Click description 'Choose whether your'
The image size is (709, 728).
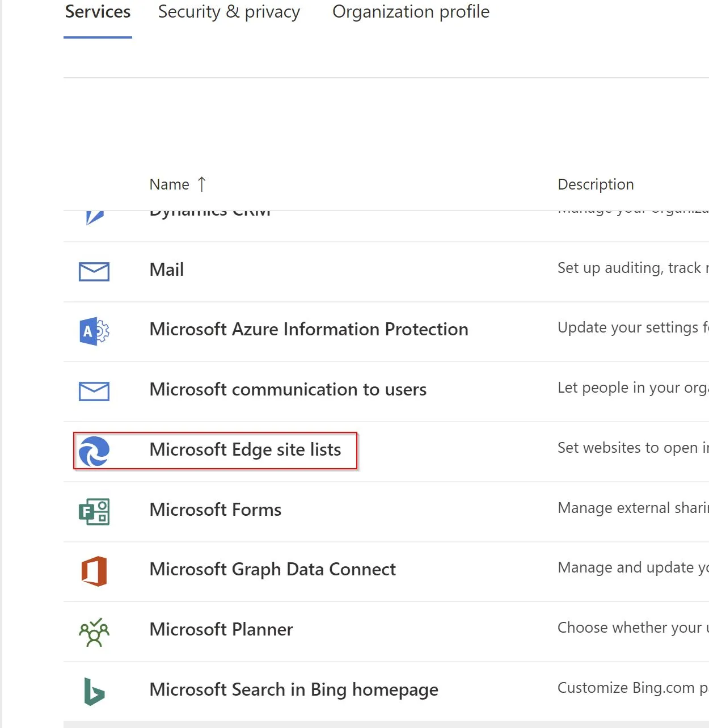633,628
